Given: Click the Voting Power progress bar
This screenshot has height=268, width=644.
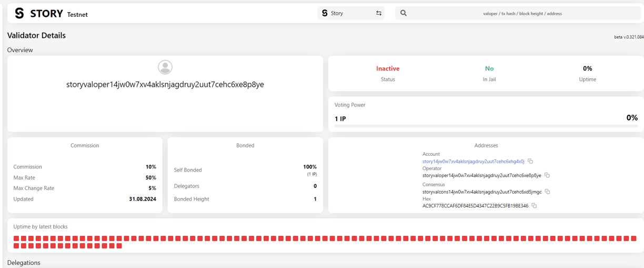Looking at the screenshot, I should click(486, 126).
